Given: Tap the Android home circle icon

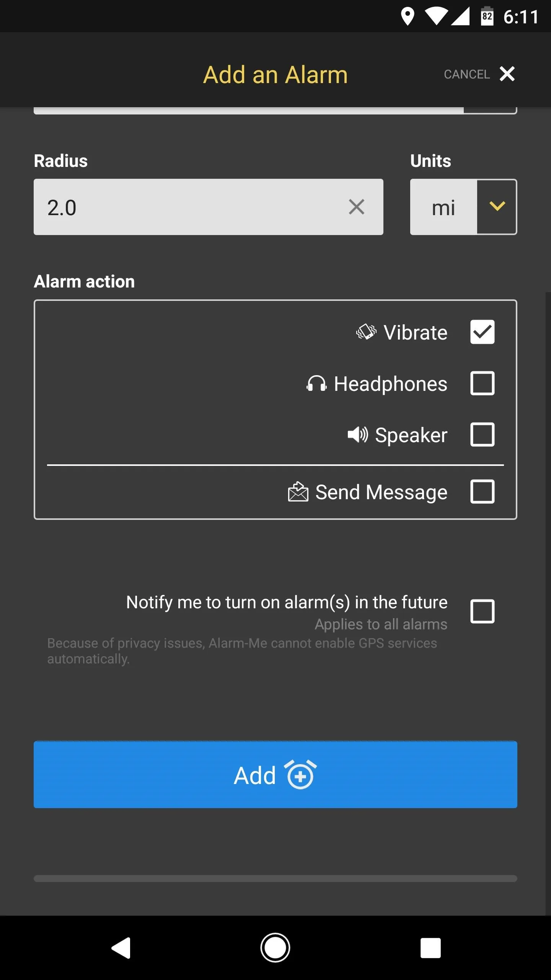Looking at the screenshot, I should pyautogui.click(x=275, y=948).
